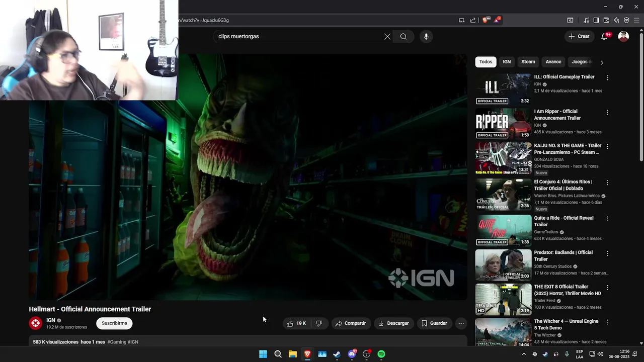Open options menu for THE EXIT 8
644x362 pixels.
tap(607, 288)
